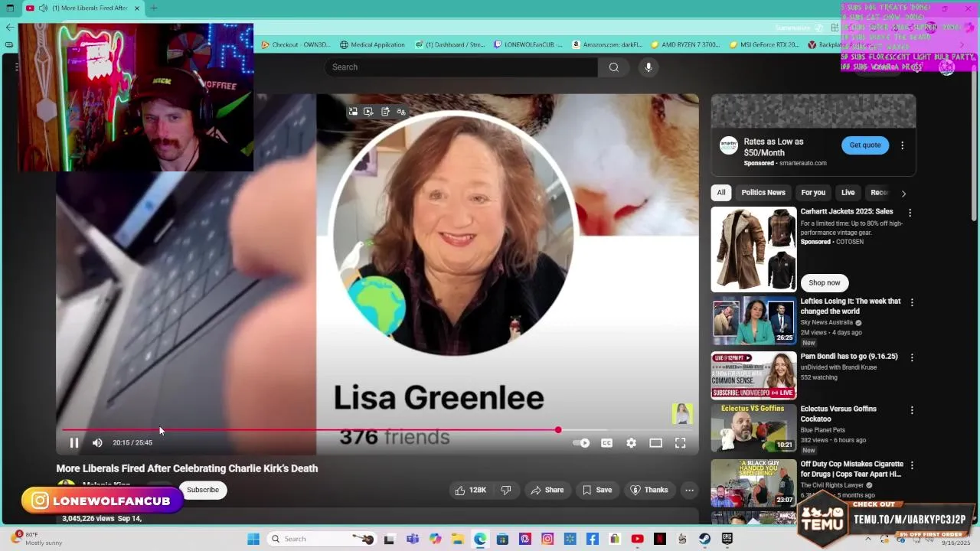
Task: Open Steam from taskbar
Action: coord(704,539)
